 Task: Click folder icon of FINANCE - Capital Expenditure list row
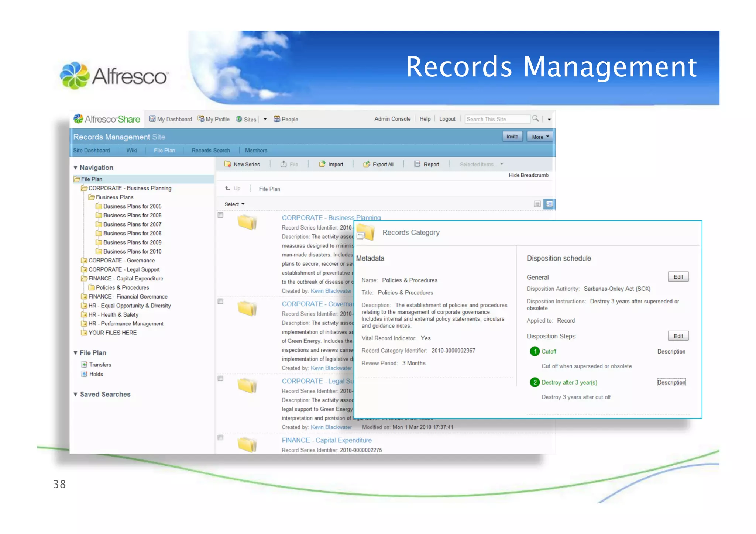coord(247,445)
